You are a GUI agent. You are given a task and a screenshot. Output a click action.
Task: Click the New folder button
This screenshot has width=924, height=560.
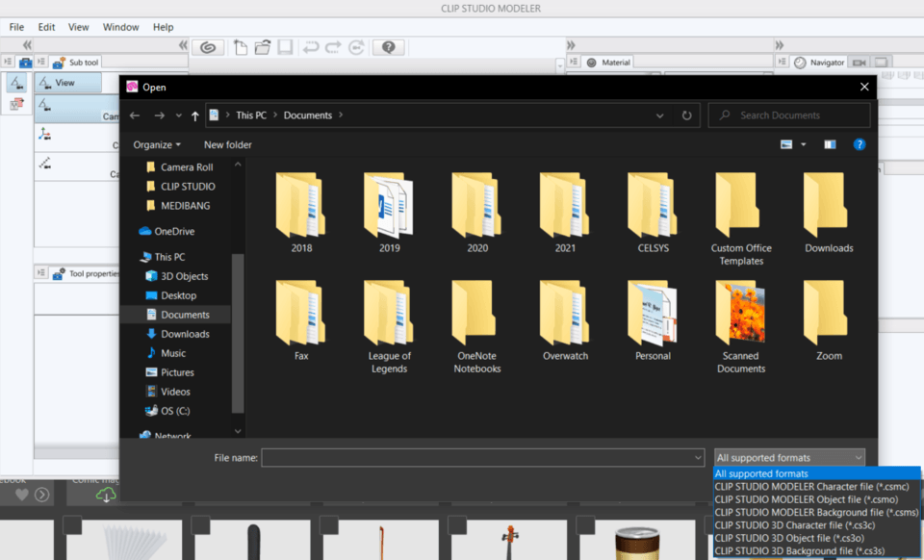coord(227,145)
